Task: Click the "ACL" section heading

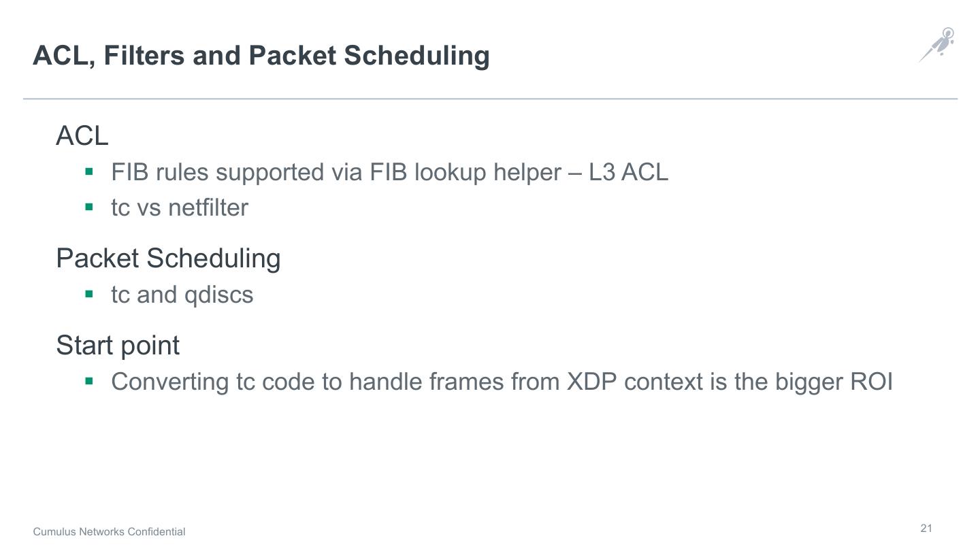Action: click(82, 135)
